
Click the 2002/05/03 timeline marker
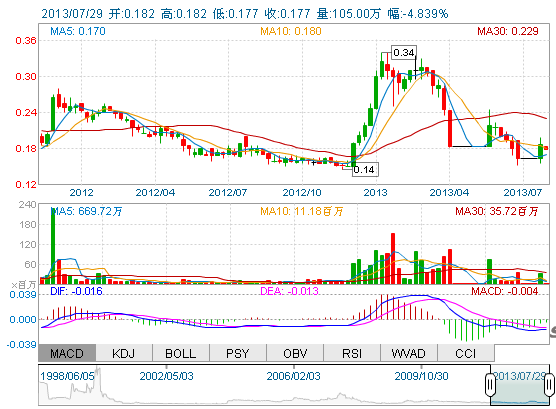pos(166,376)
